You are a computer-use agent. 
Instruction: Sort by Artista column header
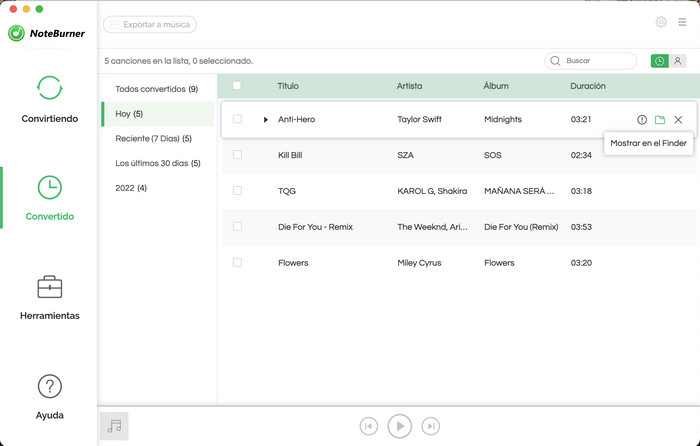coord(409,86)
